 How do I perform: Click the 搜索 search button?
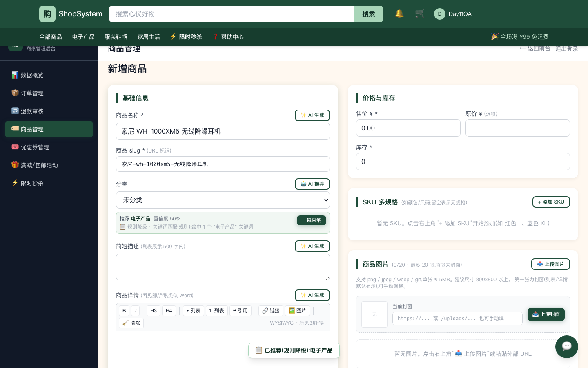coord(369,14)
